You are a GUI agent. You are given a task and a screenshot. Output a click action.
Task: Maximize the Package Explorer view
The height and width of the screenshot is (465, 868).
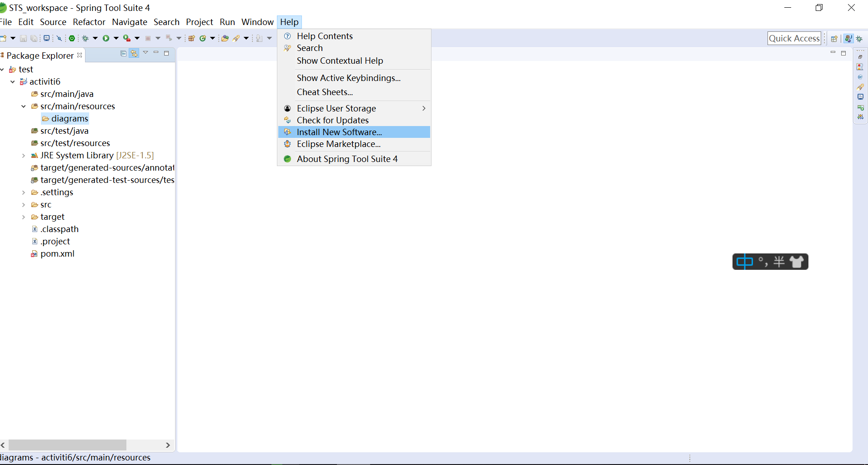coord(166,53)
